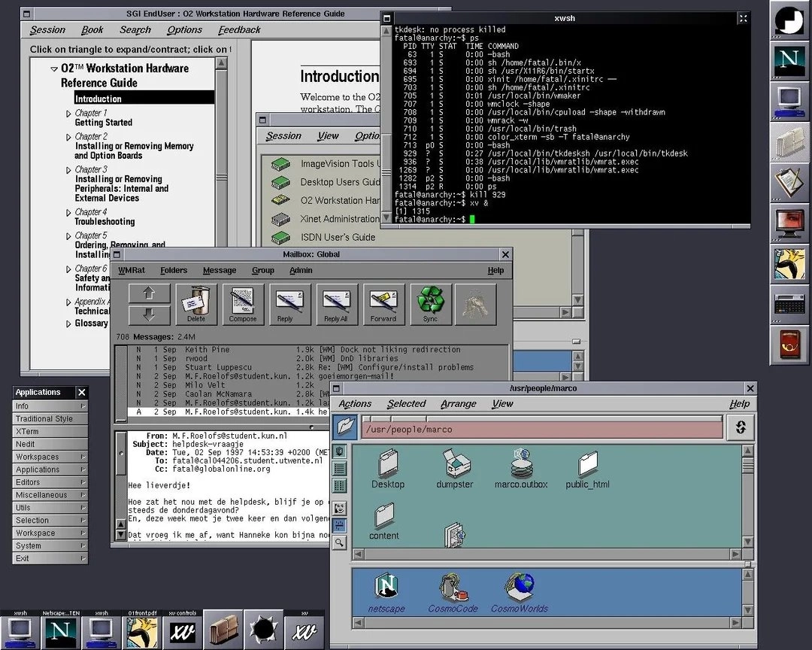
Task: Select the Introduction entry in guide contents
Action: click(x=98, y=99)
